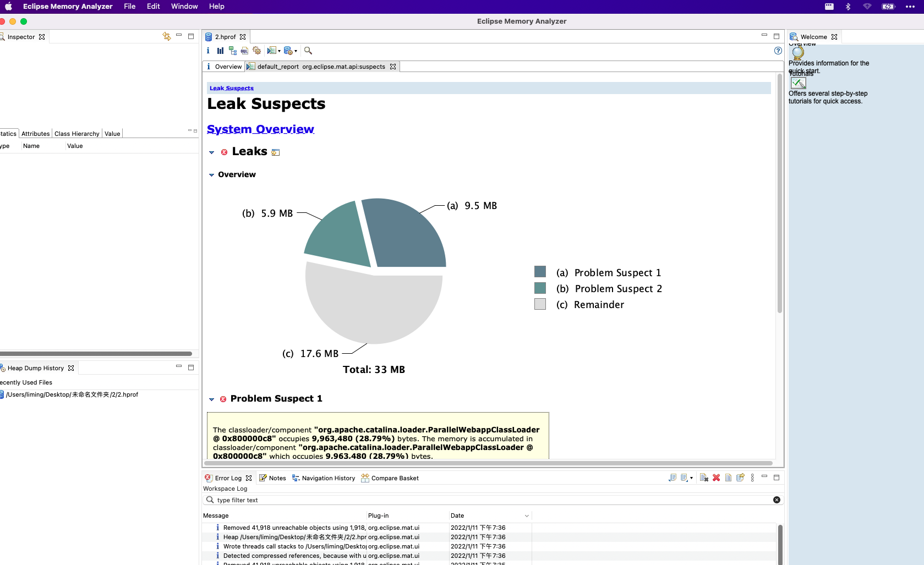Click the Welcome Overview globe icon
Image resolution: width=924 pixels, height=565 pixels.
(798, 53)
